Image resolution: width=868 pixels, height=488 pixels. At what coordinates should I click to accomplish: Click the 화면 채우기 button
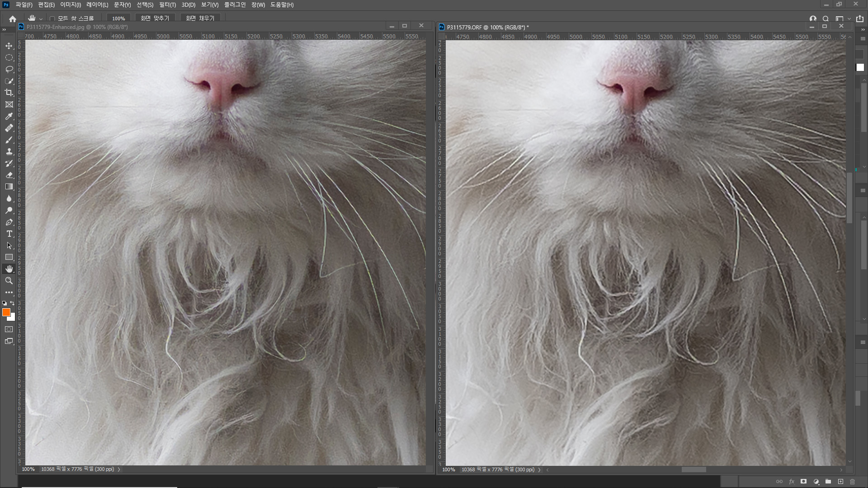[x=200, y=18]
